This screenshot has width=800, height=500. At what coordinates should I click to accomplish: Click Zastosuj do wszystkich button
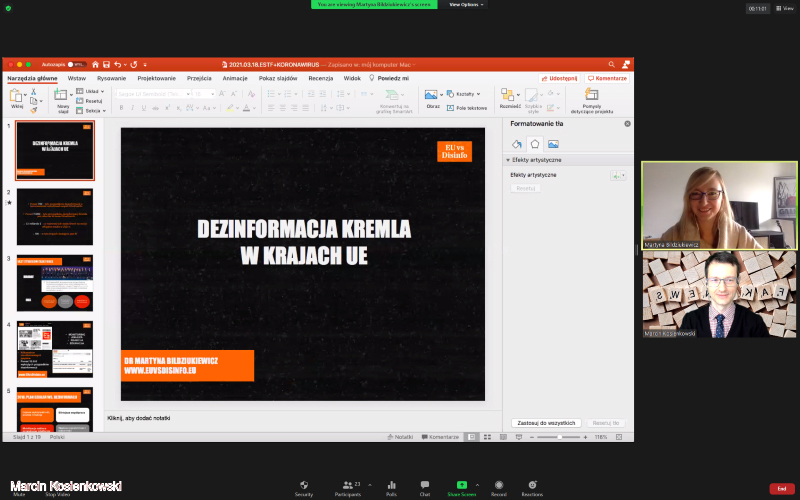click(x=546, y=423)
